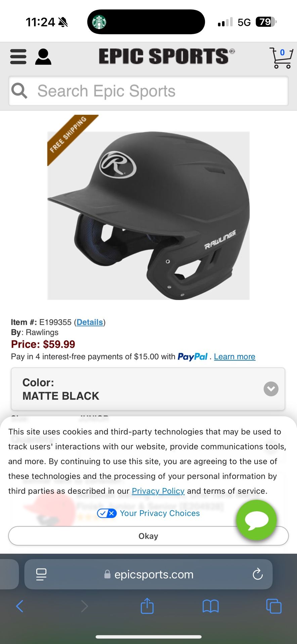Open the item Details link
Screen dimensions: 297x644
[90, 322]
